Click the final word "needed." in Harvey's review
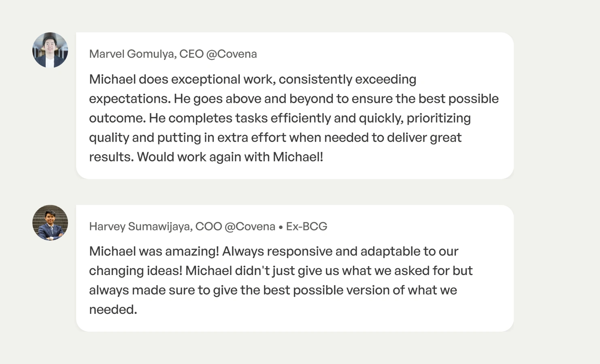Viewport: 600px width, 364px height. point(113,310)
